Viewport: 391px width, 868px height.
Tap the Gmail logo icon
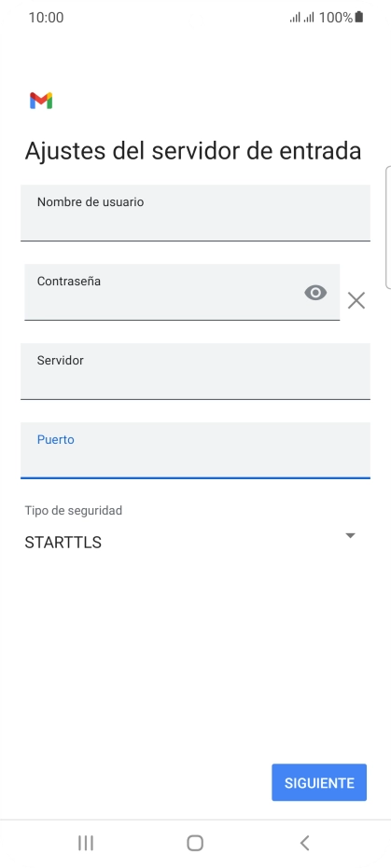tap(41, 101)
